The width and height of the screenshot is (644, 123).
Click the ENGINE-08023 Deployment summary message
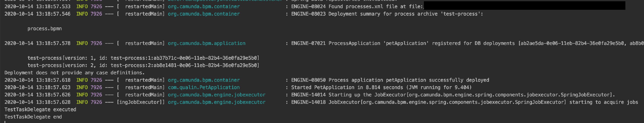click(x=387, y=14)
